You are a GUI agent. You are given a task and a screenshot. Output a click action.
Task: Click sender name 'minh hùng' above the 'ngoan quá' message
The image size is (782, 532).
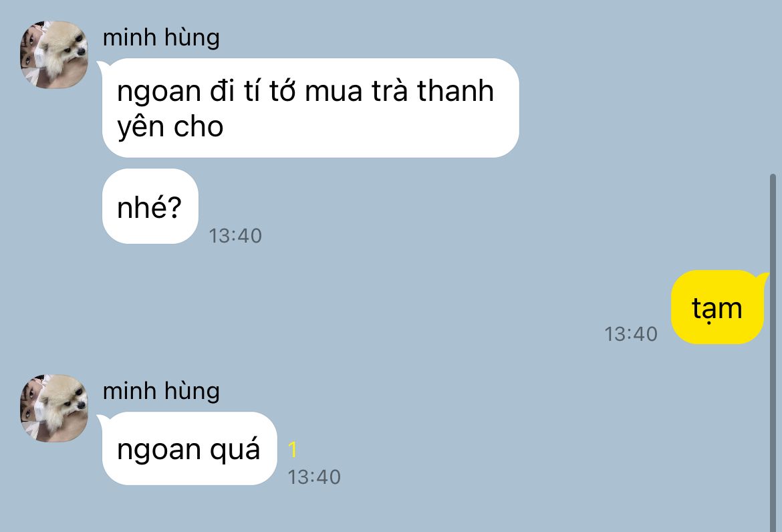click(x=161, y=392)
